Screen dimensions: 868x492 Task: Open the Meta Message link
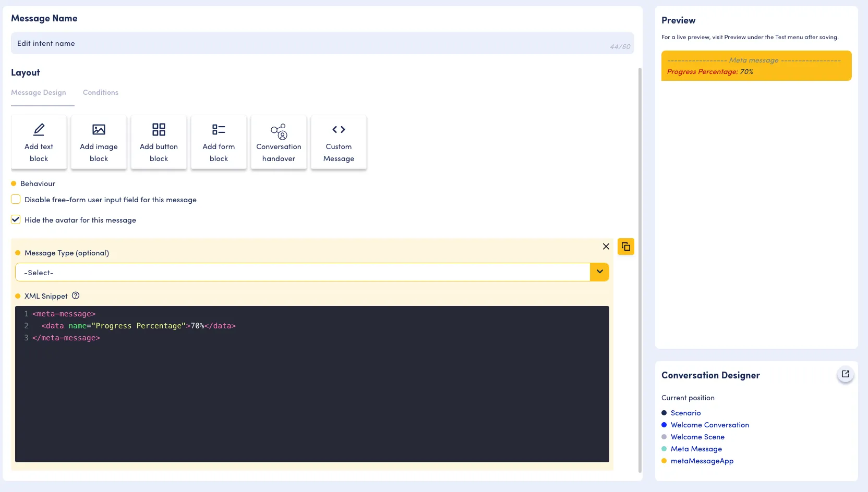pyautogui.click(x=696, y=449)
